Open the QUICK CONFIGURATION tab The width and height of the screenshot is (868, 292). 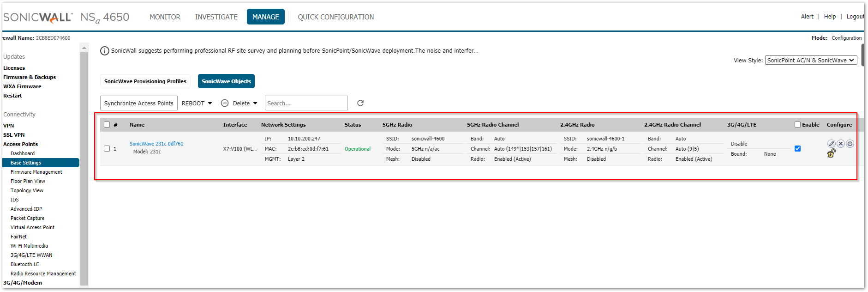[x=336, y=17]
